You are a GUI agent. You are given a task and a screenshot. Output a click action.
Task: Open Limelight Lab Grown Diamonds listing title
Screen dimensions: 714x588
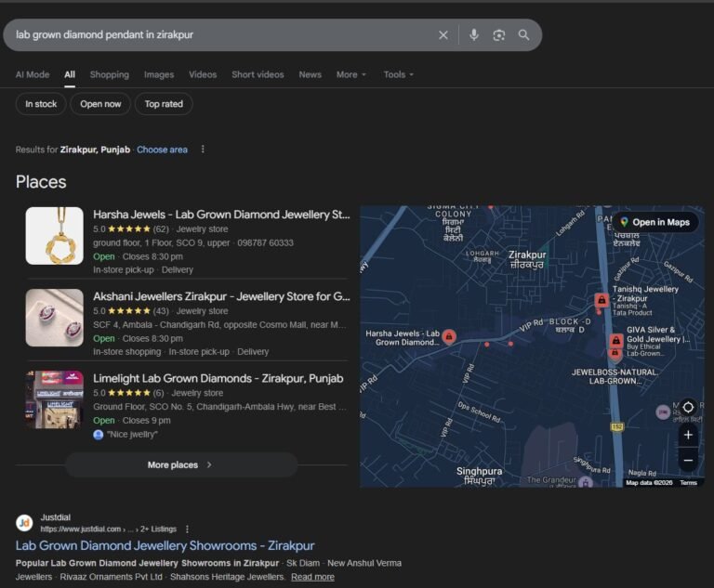[218, 379]
